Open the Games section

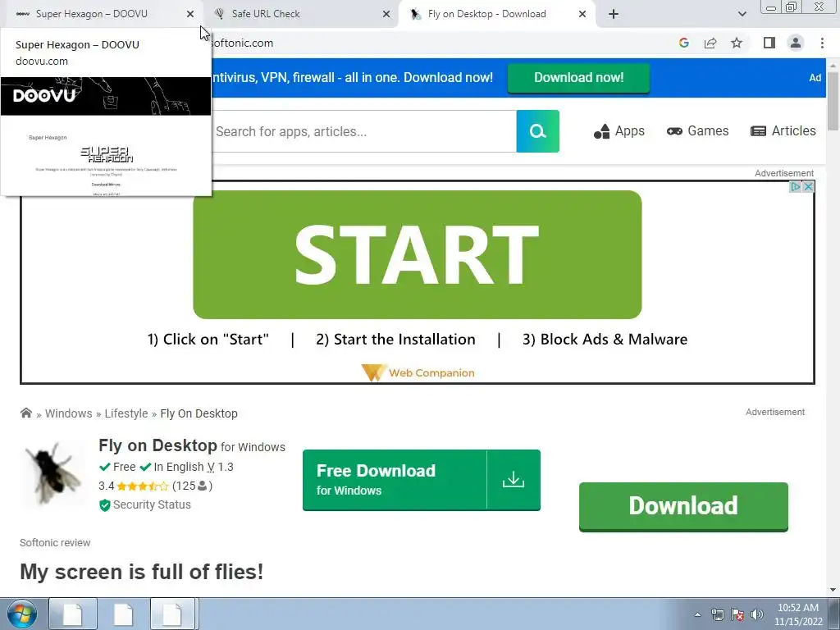click(697, 131)
